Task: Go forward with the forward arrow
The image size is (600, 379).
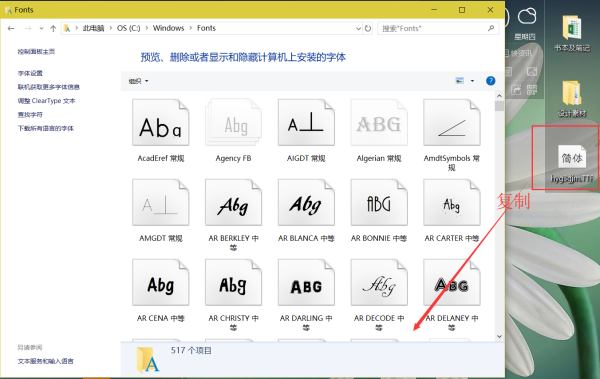Action: [x=28, y=28]
